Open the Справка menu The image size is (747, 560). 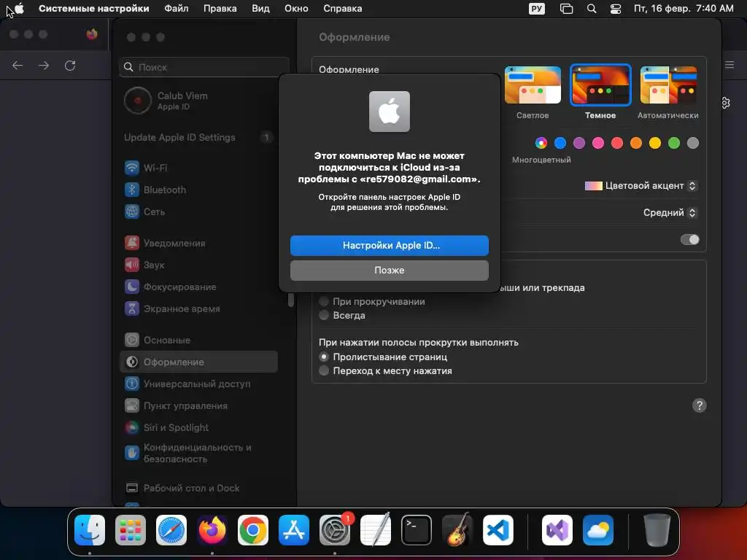point(343,9)
